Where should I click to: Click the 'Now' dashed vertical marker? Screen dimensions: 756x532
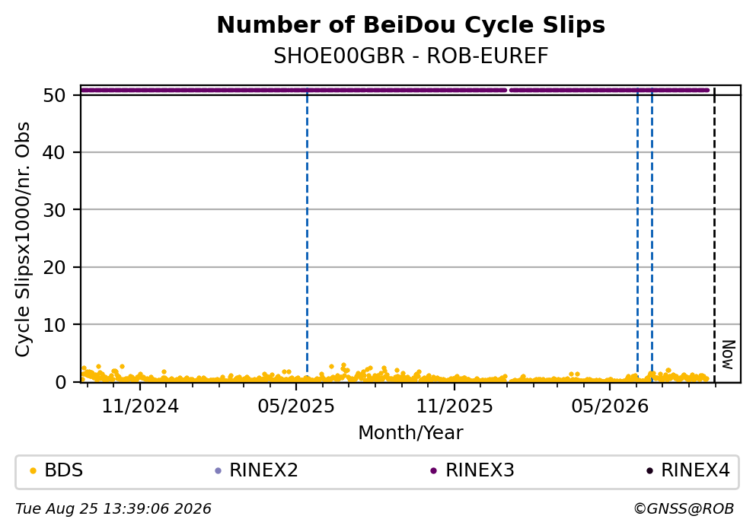tap(714, 235)
